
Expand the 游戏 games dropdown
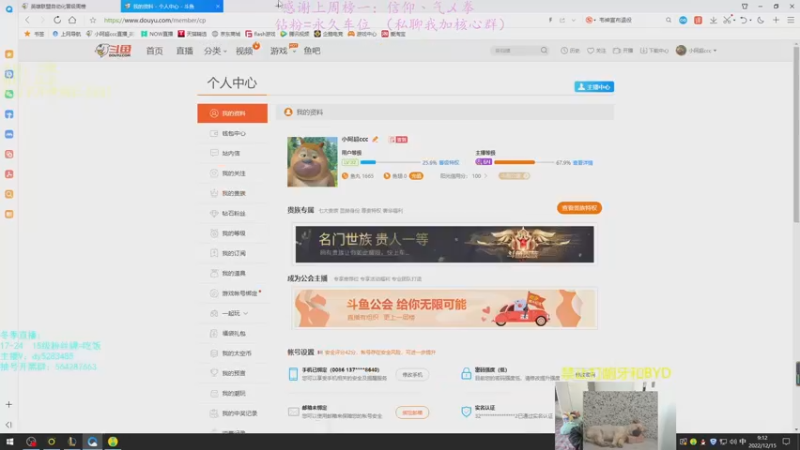283,51
